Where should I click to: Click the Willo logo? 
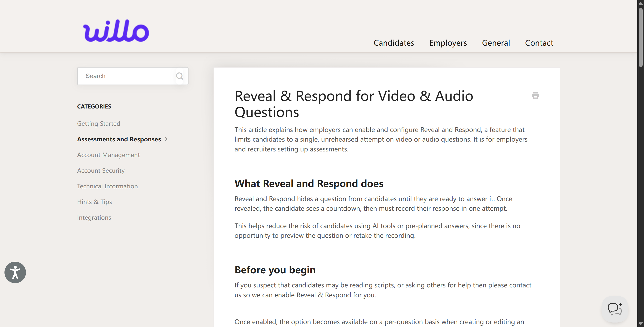pyautogui.click(x=116, y=31)
